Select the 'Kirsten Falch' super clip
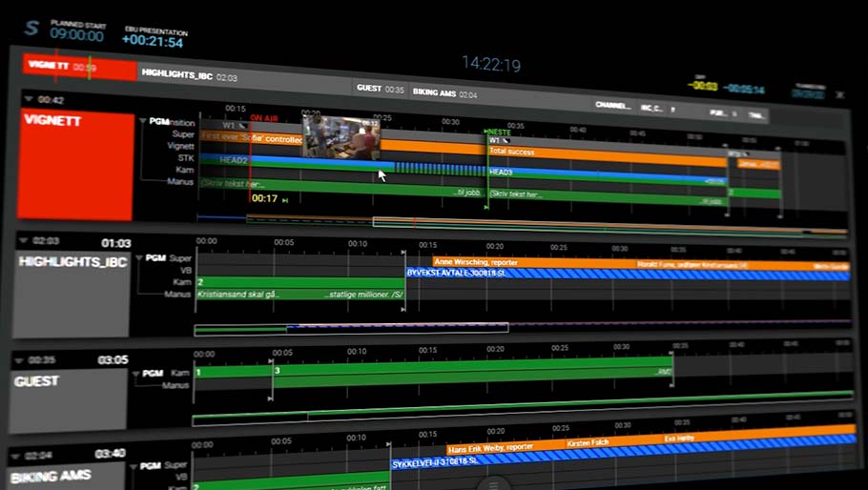The width and height of the screenshot is (868, 490). pos(612,440)
